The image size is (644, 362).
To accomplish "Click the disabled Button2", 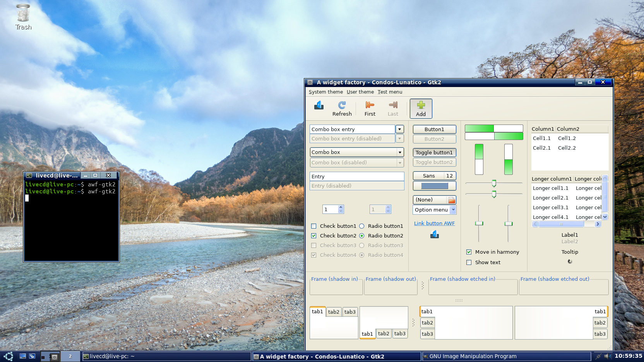I will [435, 139].
